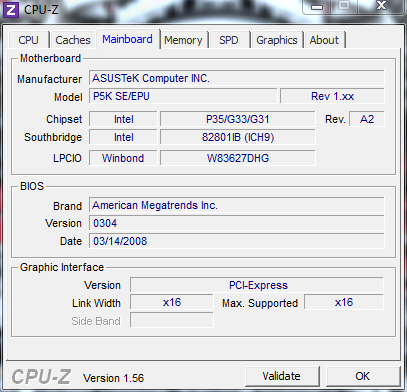Click the P5K SE/EPU model value
The height and width of the screenshot is (392, 407).
183,96
